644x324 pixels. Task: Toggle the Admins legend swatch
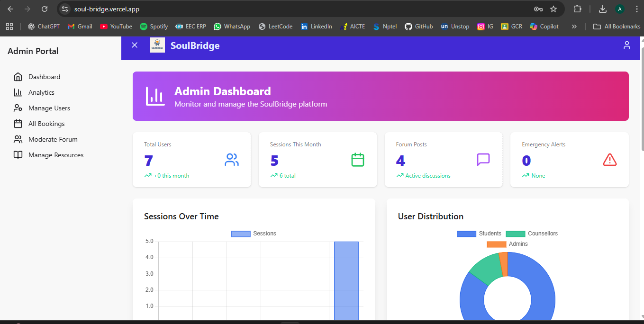(x=497, y=244)
